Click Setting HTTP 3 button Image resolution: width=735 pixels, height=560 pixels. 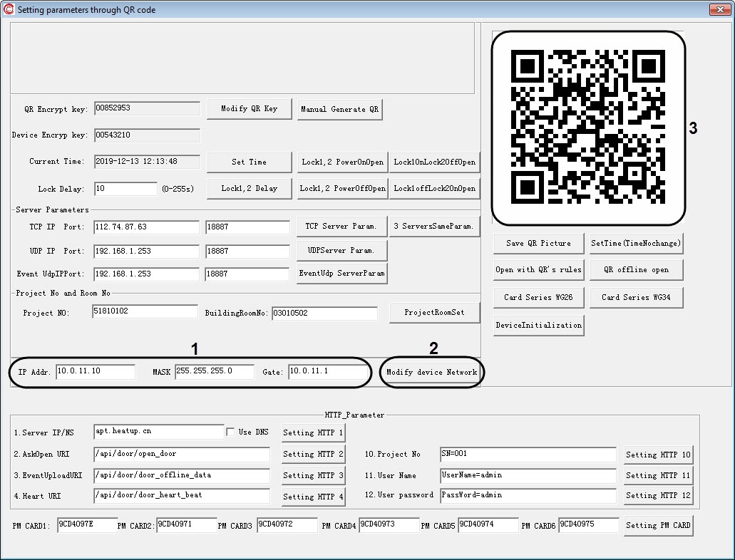313,476
